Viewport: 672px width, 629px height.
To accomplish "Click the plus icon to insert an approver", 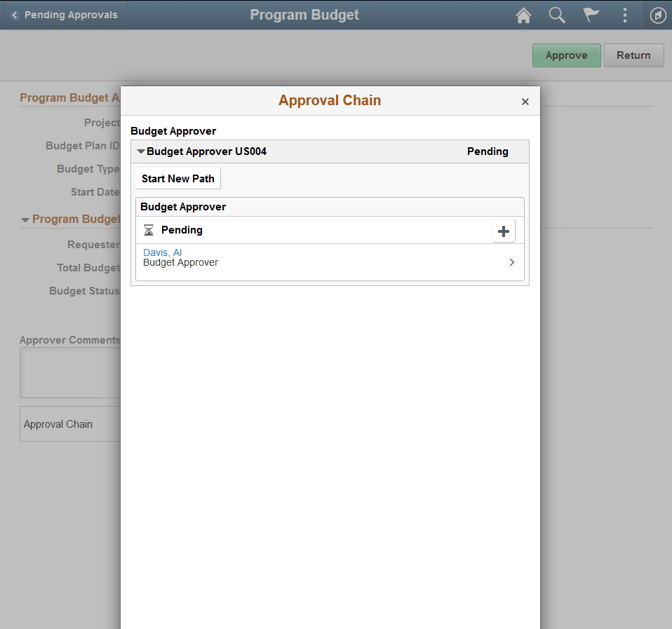I will pos(504,230).
